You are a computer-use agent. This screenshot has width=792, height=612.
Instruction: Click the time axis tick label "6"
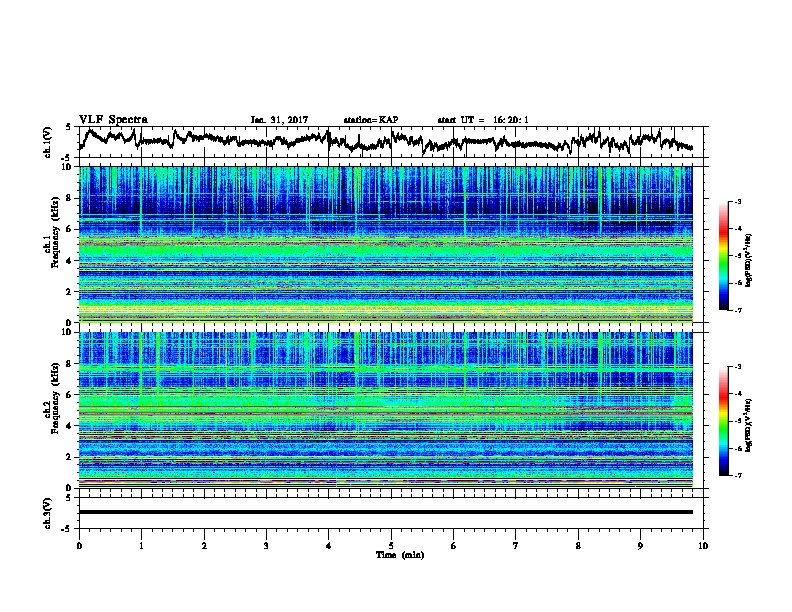pos(453,546)
